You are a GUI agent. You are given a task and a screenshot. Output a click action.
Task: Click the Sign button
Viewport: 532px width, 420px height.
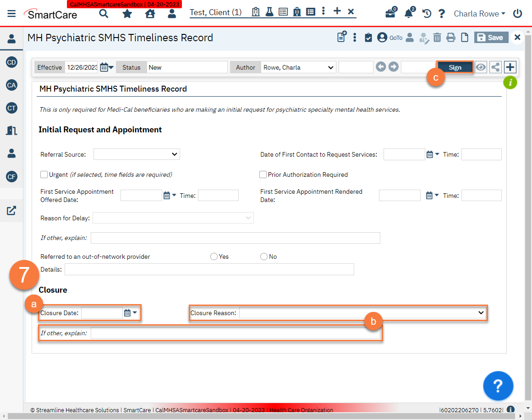coord(455,67)
